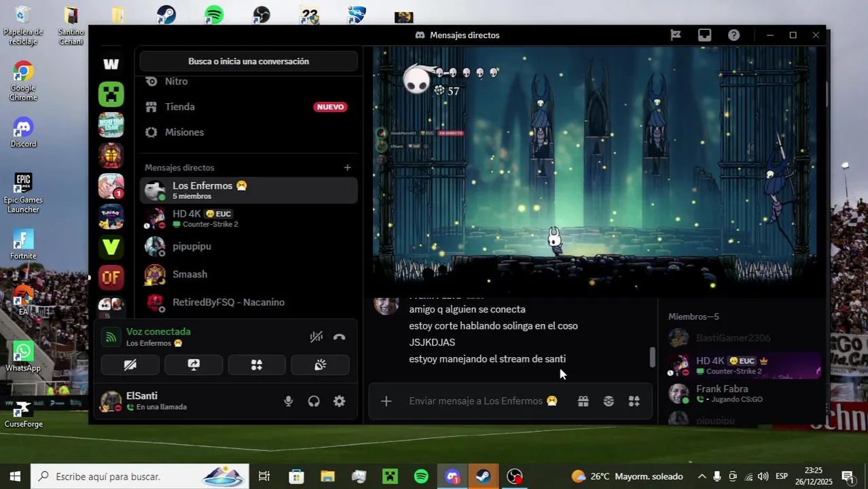Viewport: 868px width, 489px height.
Task: Click message 'JSJKDJAS' in chat
Action: tap(432, 342)
